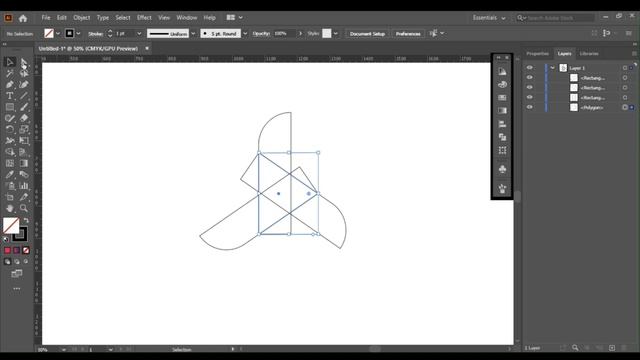Select the Mesh tool
The image size is (640, 360).
click(x=10, y=163)
